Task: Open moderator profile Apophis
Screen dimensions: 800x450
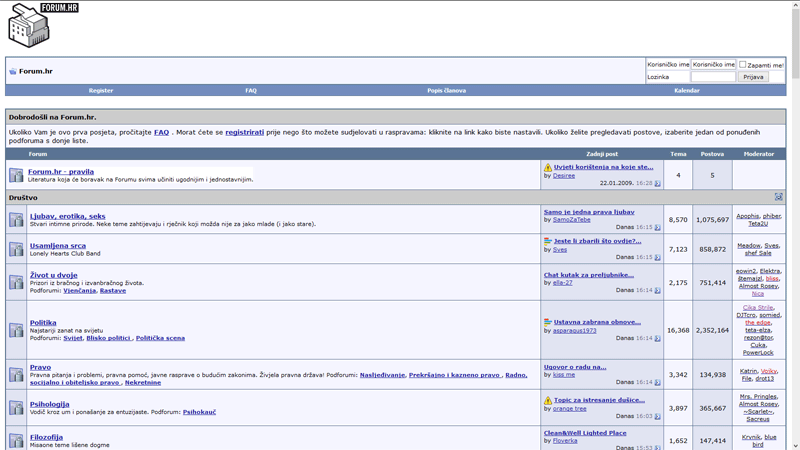Action: (747, 216)
